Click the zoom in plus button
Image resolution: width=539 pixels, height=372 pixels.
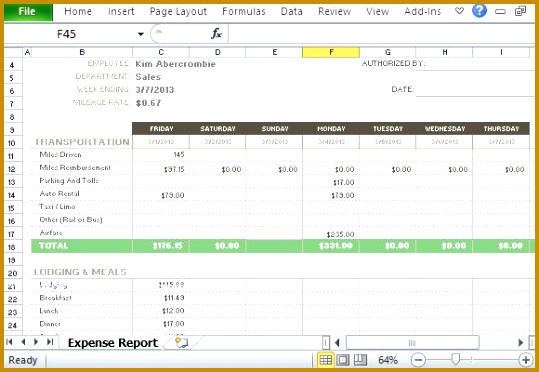click(526, 360)
